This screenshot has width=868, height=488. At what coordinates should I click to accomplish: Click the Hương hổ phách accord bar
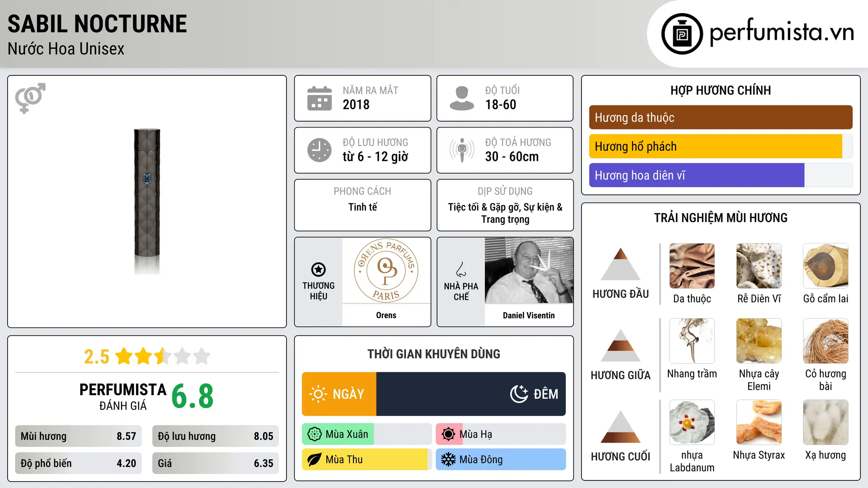721,146
